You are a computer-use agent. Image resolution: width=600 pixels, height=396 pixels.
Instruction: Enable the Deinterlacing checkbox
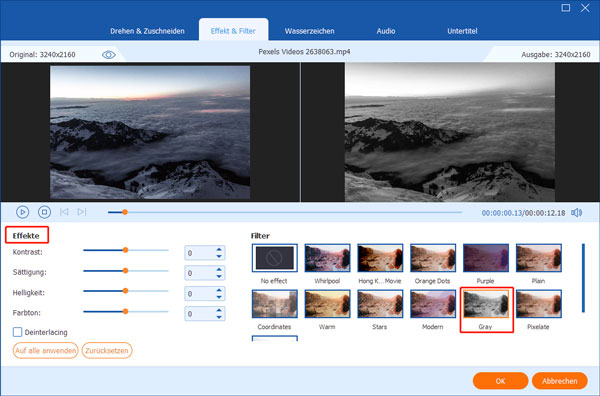point(17,332)
